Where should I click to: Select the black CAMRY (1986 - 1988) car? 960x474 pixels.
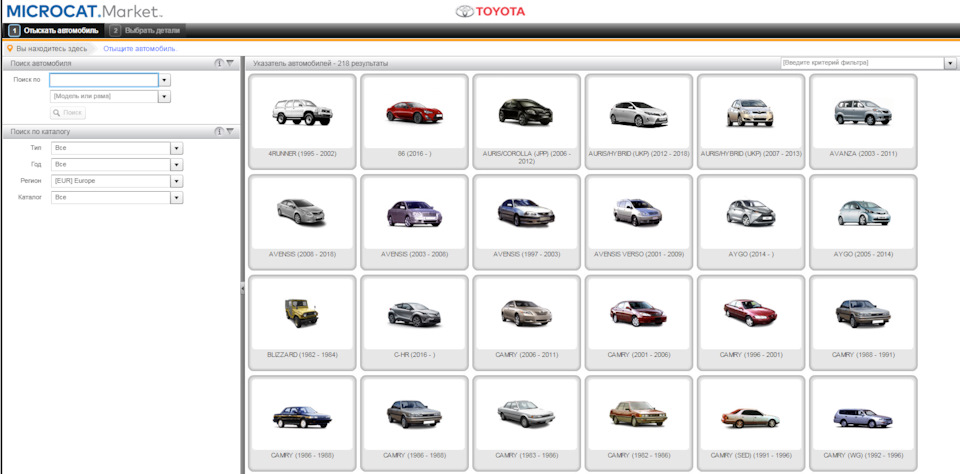(x=302, y=423)
